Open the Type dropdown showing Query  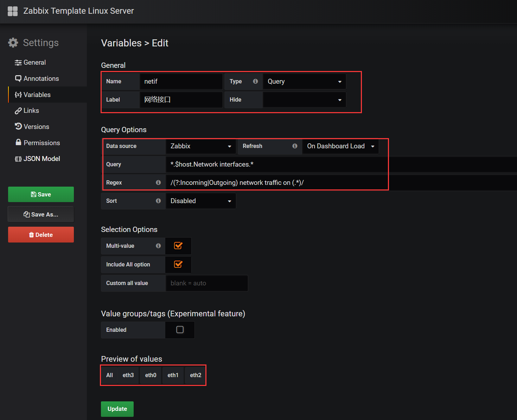click(x=304, y=82)
